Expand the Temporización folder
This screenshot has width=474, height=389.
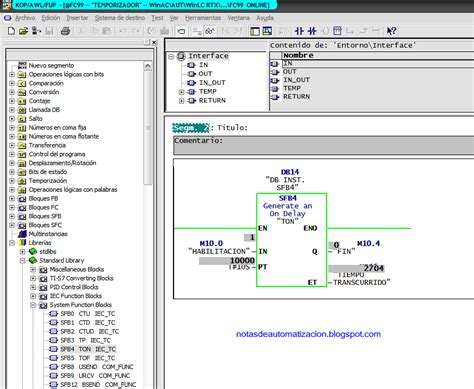click(x=12, y=181)
